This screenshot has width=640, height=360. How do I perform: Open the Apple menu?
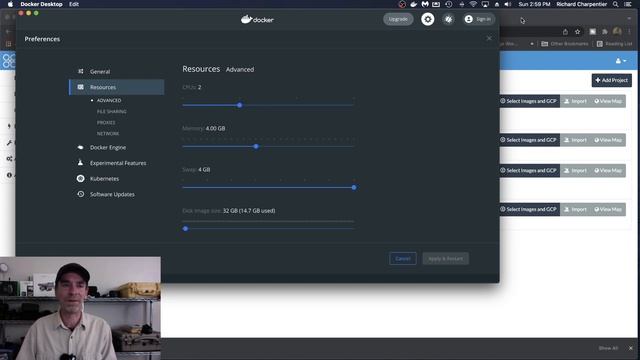[10, 4]
